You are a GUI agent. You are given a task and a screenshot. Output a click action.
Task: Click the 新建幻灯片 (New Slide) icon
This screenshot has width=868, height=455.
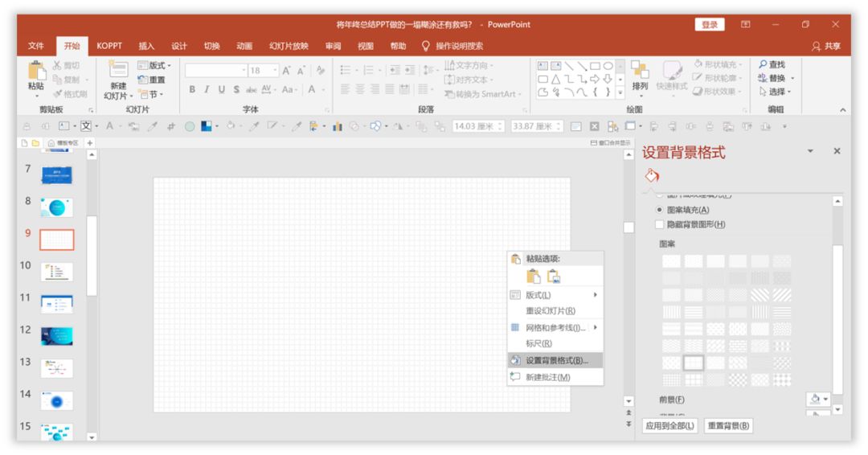point(118,72)
